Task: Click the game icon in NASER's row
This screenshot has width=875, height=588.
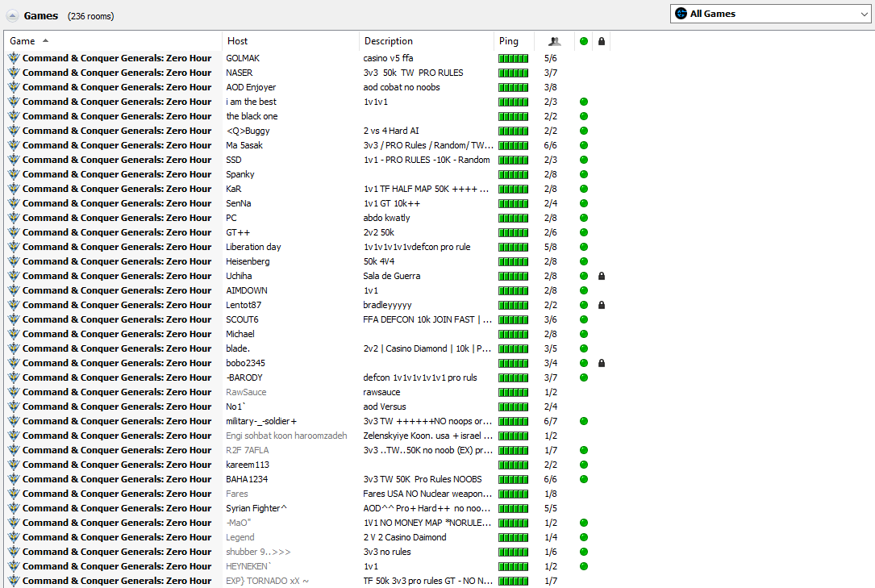Action: pos(14,73)
